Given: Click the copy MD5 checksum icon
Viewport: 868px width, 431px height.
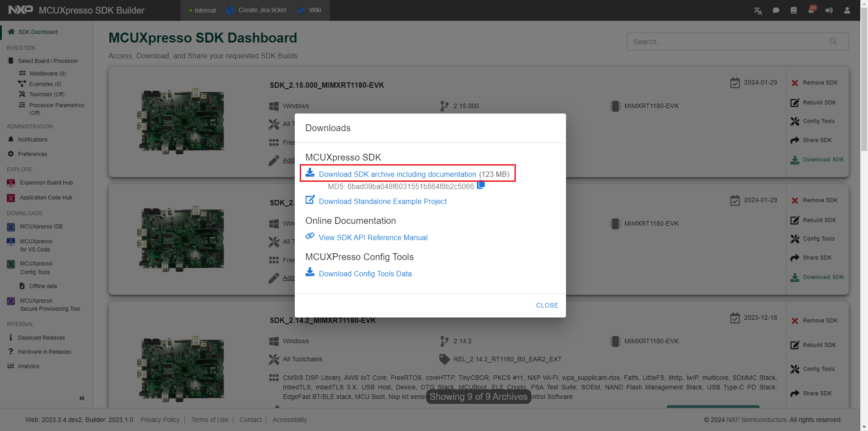Looking at the screenshot, I should click(x=481, y=185).
